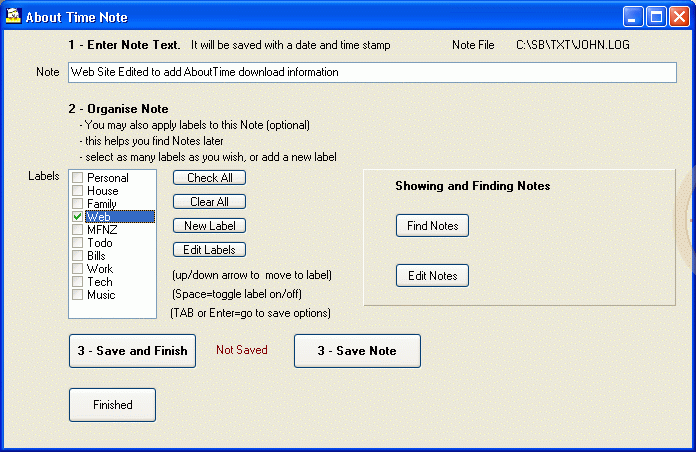Click the 2 - Organise Note heading
The height and width of the screenshot is (452, 696).
point(119,109)
